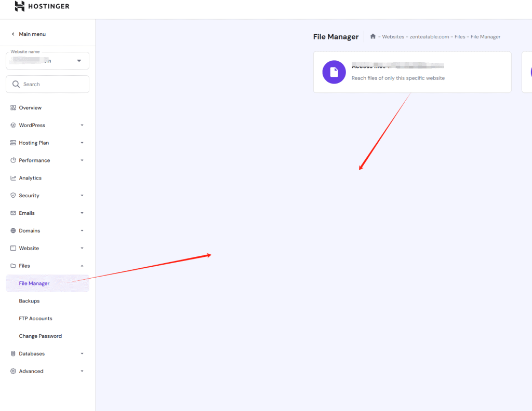Click the File Manager breadcrumb text
Image resolution: width=532 pixels, height=411 pixels.
coord(486,37)
